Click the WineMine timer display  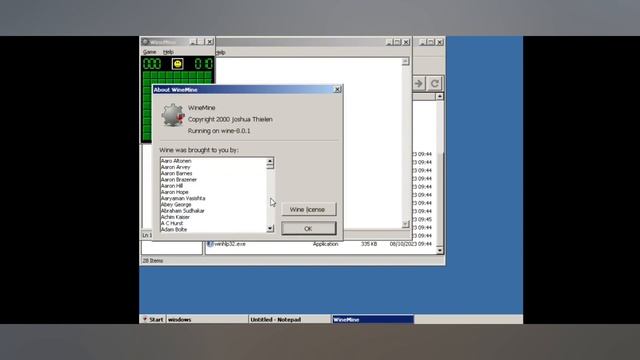click(204, 64)
